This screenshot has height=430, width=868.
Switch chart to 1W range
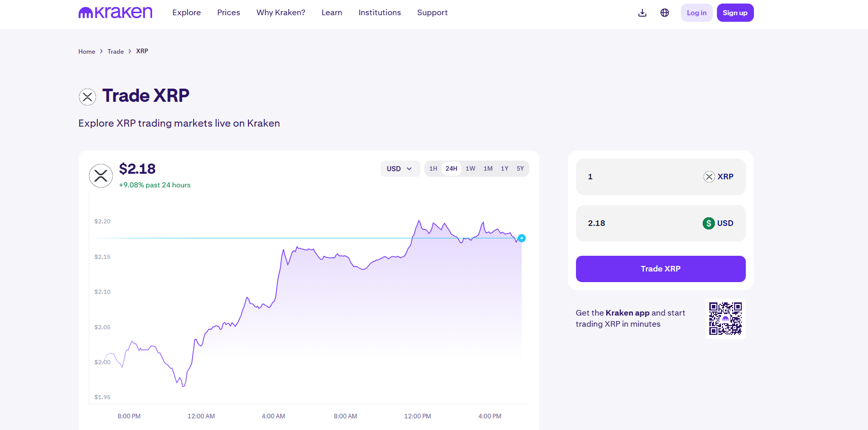tap(471, 169)
